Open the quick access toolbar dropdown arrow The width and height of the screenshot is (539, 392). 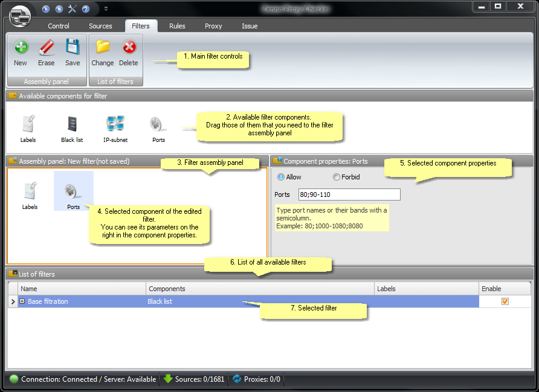click(106, 9)
